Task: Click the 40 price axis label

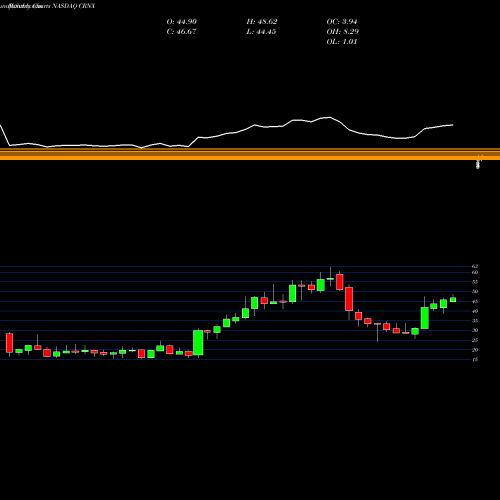Action: 475,311
